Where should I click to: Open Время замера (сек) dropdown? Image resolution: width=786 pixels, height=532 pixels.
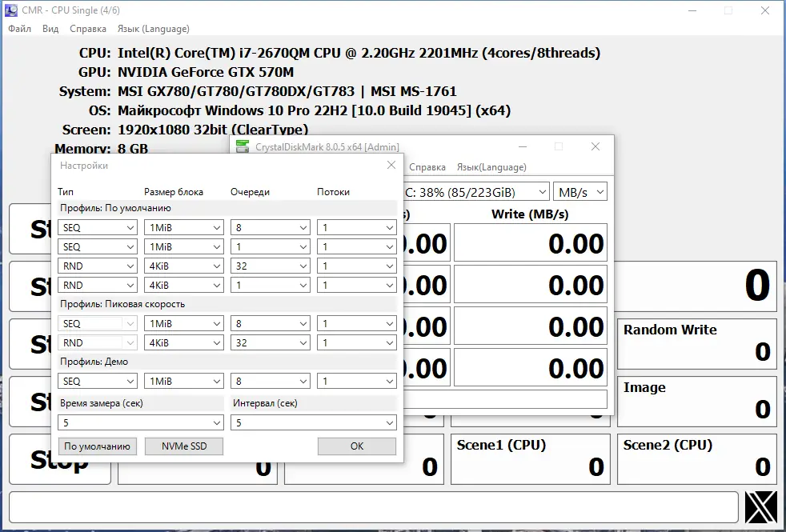140,422
